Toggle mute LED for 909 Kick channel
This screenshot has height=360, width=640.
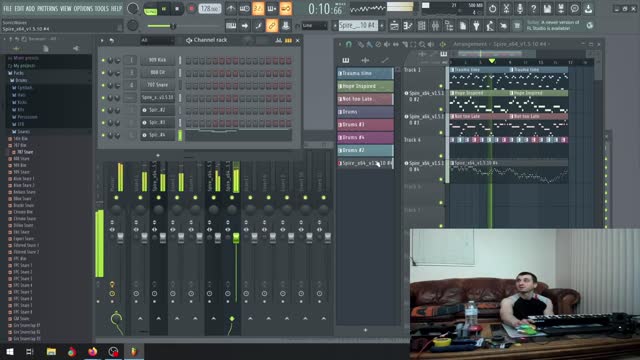click(103, 60)
